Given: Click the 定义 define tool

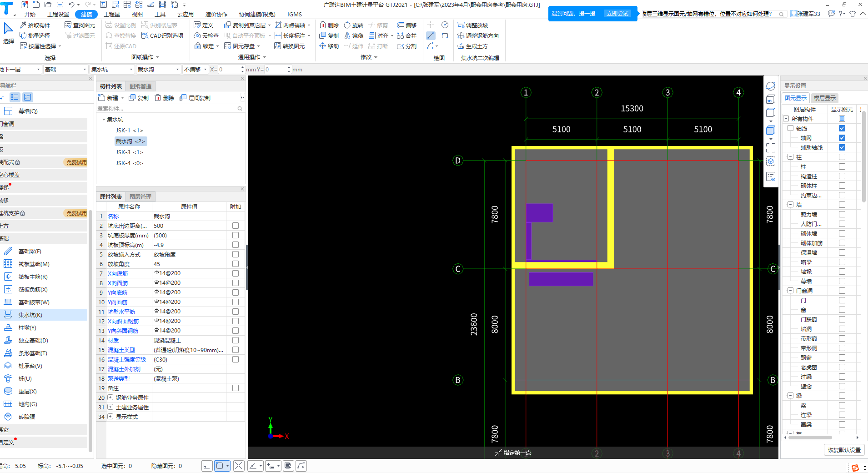Looking at the screenshot, I should tap(203, 25).
